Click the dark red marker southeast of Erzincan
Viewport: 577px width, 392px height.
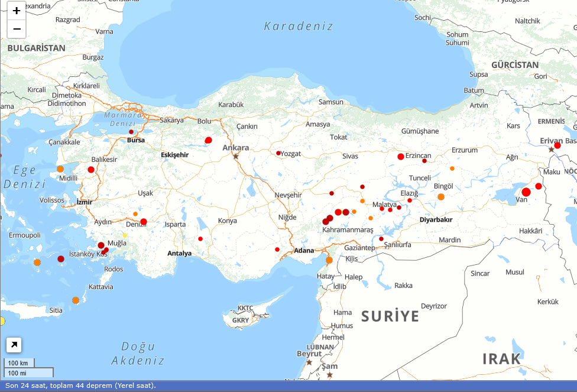click(424, 161)
